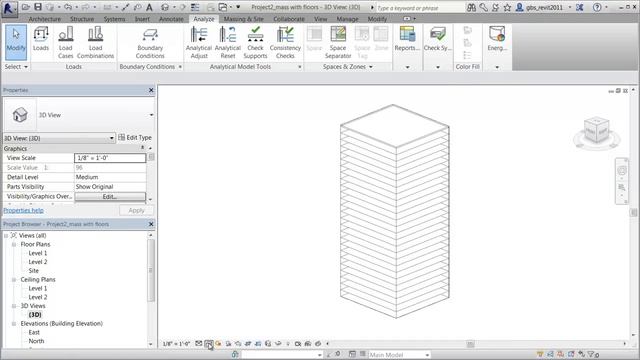This screenshot has height=360, width=640.
Task: Open the Systems ribbon tab
Action: (114, 19)
